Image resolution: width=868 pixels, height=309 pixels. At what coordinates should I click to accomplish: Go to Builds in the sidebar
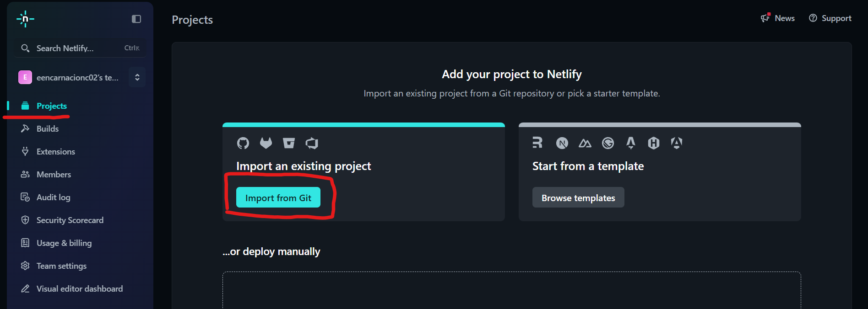(47, 129)
